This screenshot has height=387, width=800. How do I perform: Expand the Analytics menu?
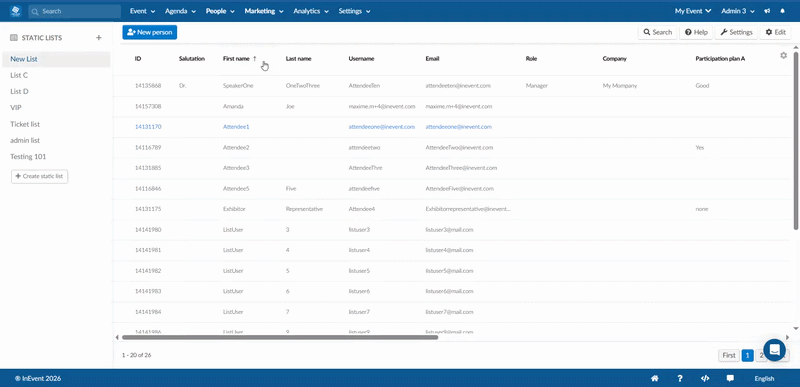pos(311,11)
